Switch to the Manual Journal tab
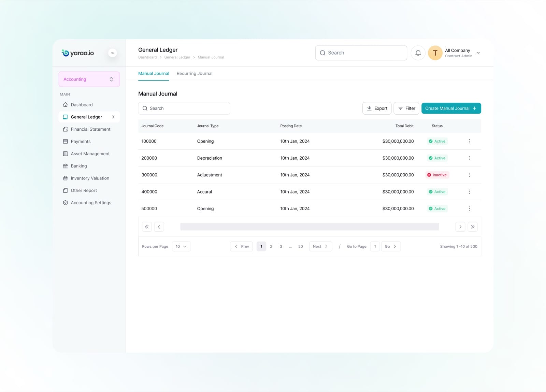The image size is (546, 392). (x=154, y=73)
